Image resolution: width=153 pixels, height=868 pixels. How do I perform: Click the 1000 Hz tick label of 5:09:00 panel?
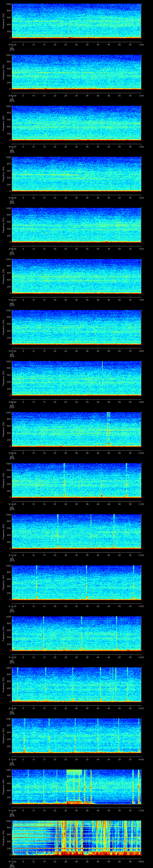point(8,413)
